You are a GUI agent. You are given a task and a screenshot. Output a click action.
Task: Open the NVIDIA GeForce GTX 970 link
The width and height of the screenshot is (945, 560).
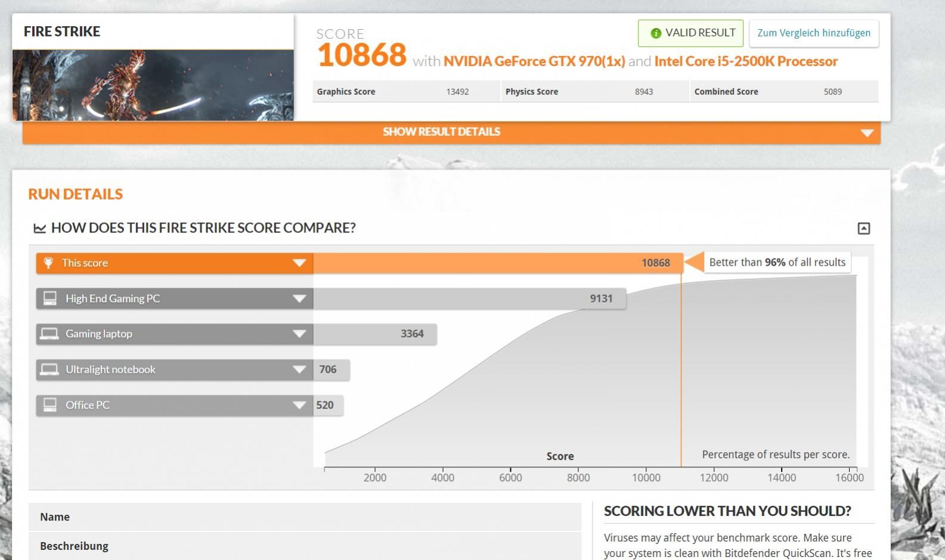pos(534,61)
